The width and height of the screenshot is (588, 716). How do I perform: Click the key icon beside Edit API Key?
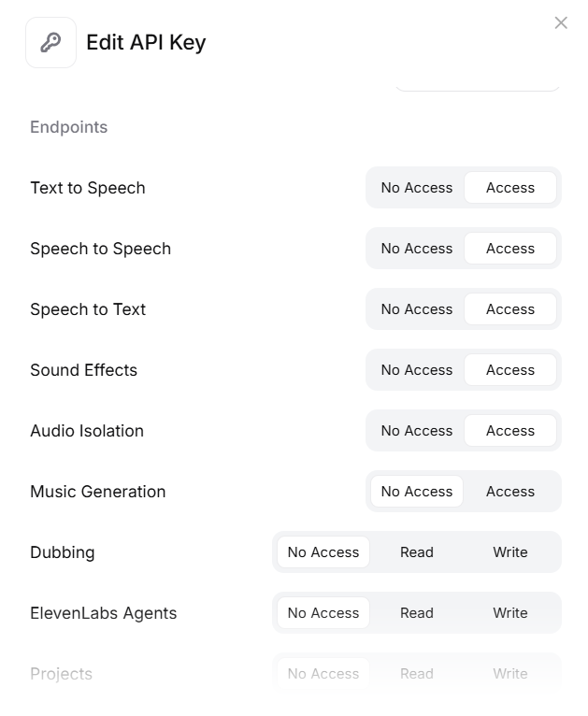click(x=50, y=43)
